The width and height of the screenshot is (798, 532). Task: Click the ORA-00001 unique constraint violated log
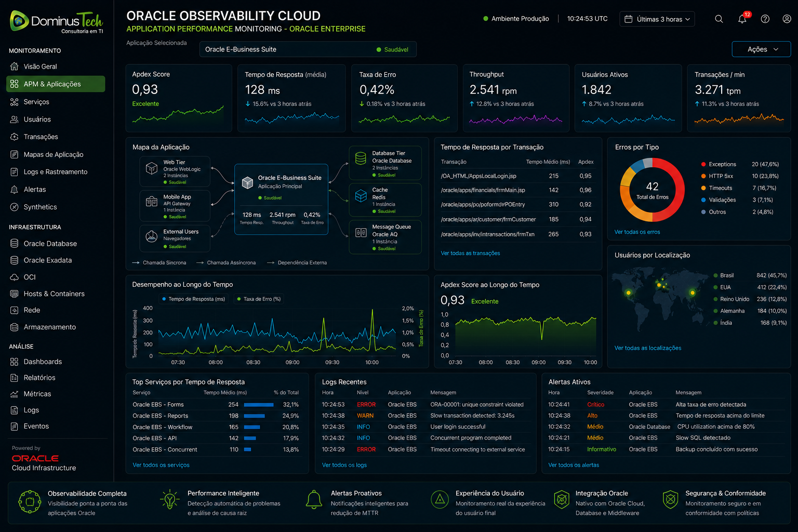tap(477, 405)
